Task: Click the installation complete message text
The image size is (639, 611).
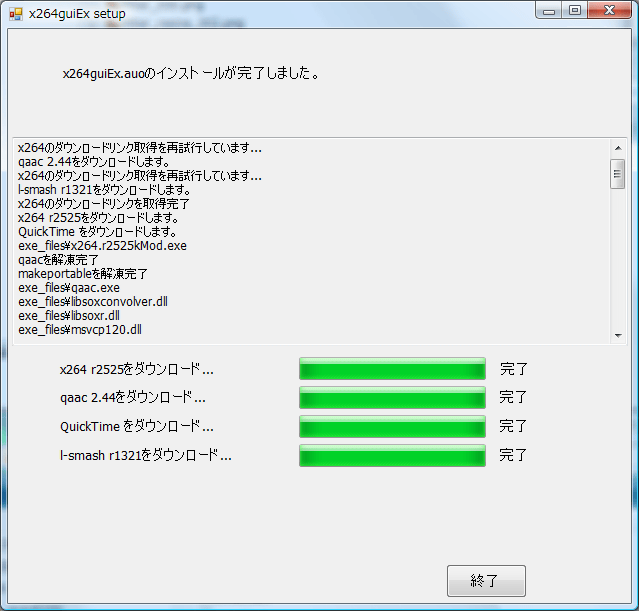Action: point(191,73)
